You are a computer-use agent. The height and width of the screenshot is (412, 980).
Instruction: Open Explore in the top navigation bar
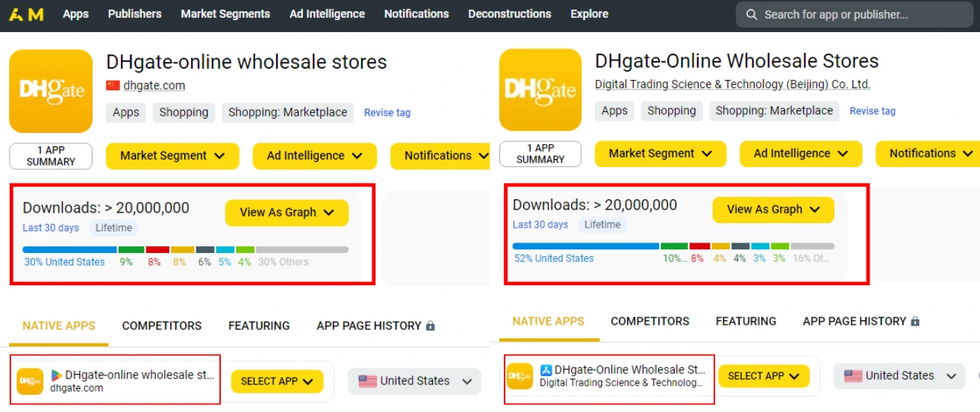click(x=589, y=14)
